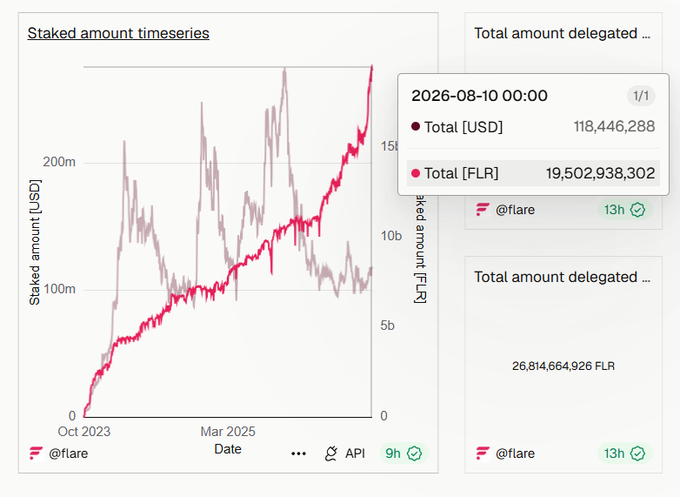Screen dimensions: 680x497
Task: Click the Date axis title
Action: pyautogui.click(x=228, y=449)
